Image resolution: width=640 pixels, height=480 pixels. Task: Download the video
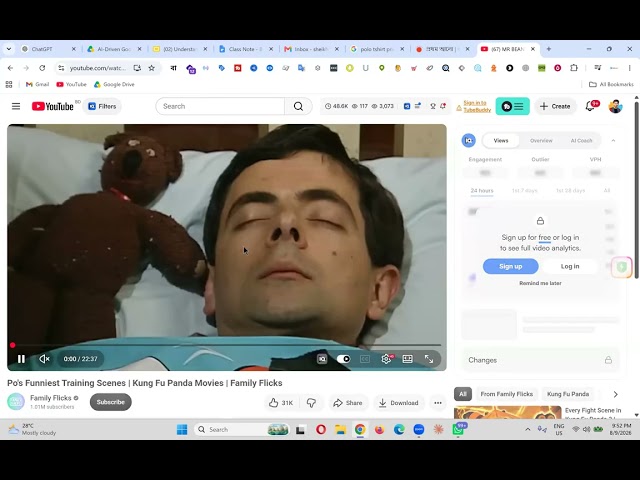398,403
